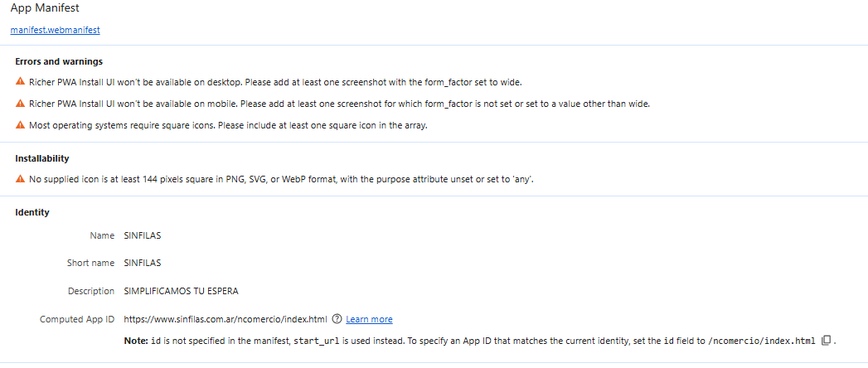Click the description SIMPLIFICAMOS TU ESPERA

click(181, 291)
